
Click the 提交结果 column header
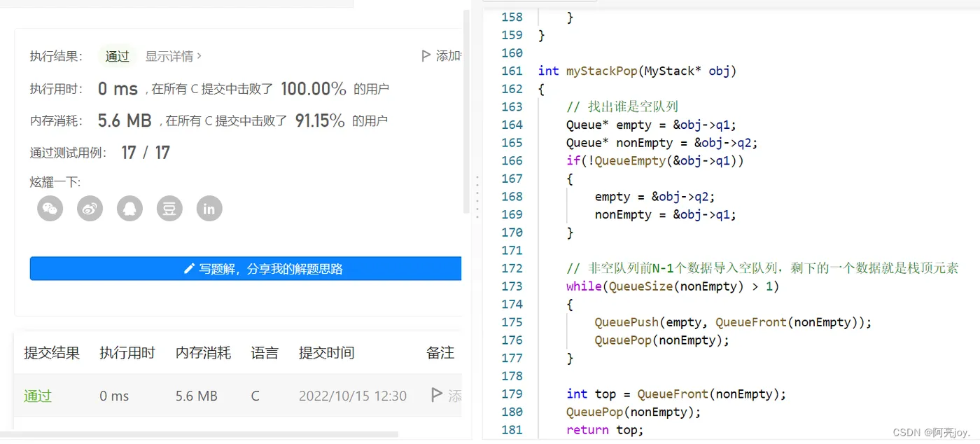click(x=52, y=353)
